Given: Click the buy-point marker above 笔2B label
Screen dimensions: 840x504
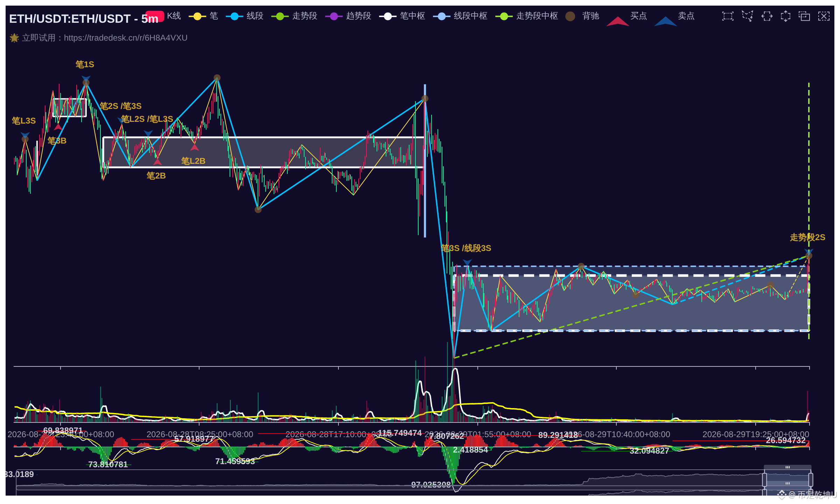Looking at the screenshot, I should tap(157, 162).
